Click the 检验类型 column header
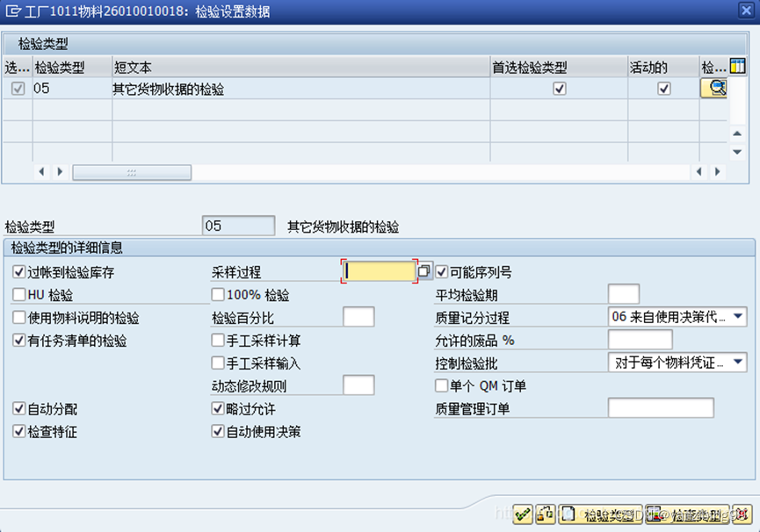Image resolution: width=760 pixels, height=532 pixels. click(x=72, y=68)
